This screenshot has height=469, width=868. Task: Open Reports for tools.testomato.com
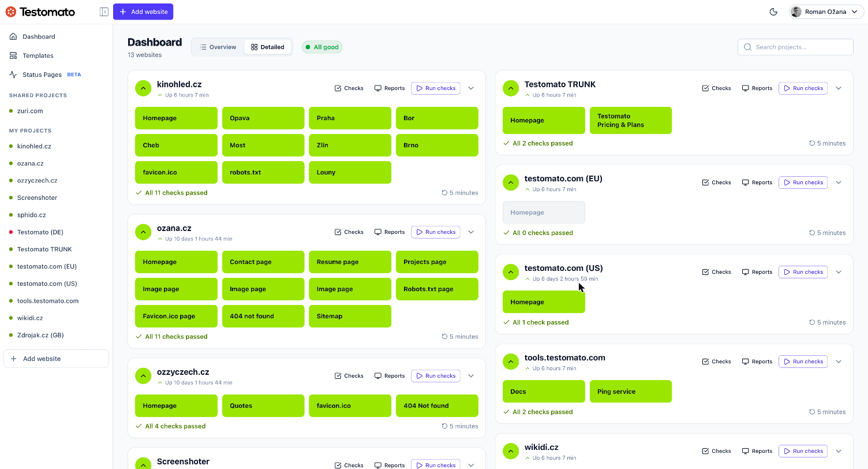(x=757, y=362)
